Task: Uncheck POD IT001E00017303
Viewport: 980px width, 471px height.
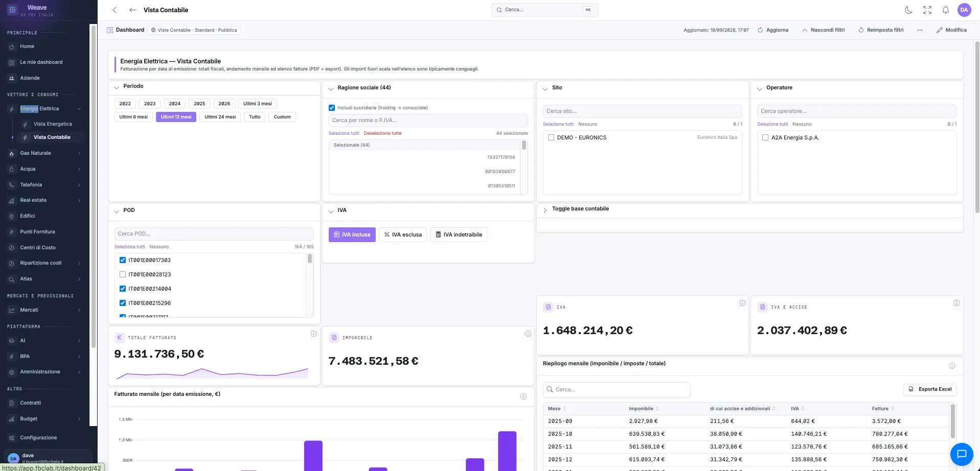Action: (x=123, y=260)
